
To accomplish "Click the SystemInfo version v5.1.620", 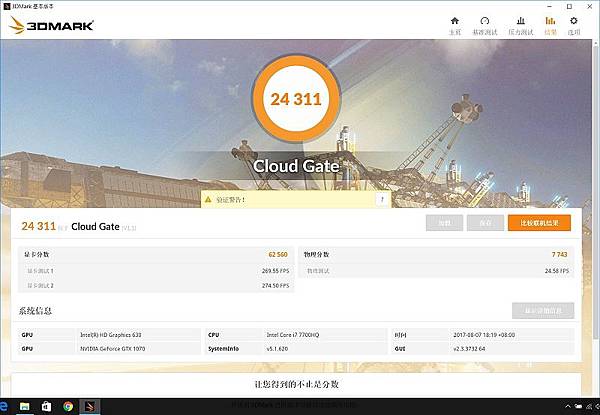I will coord(277,348).
